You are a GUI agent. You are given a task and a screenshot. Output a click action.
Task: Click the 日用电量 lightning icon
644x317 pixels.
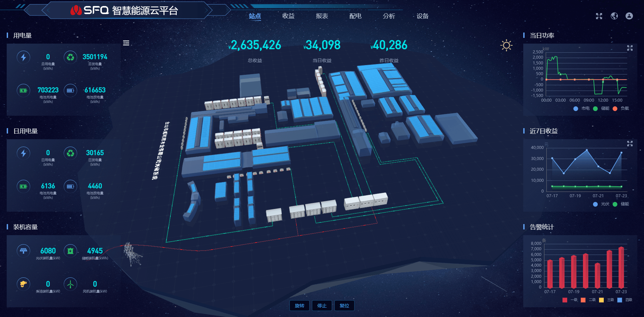23,153
